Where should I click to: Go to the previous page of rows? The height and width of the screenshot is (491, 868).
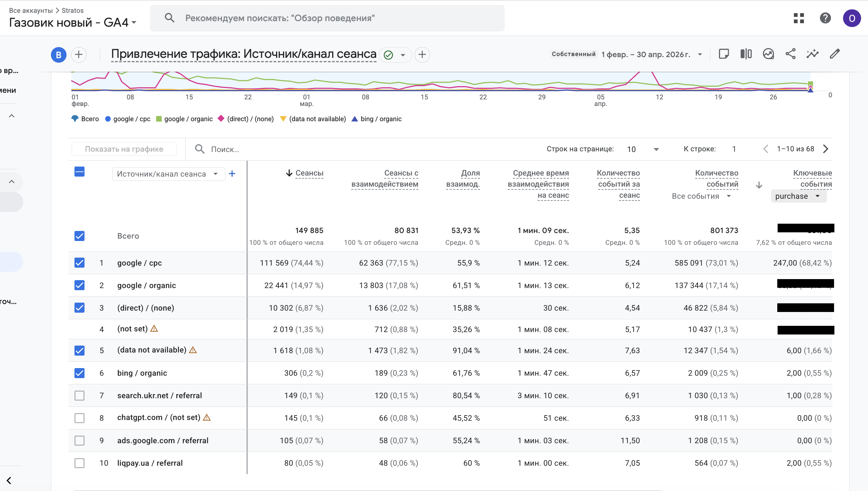coord(766,149)
